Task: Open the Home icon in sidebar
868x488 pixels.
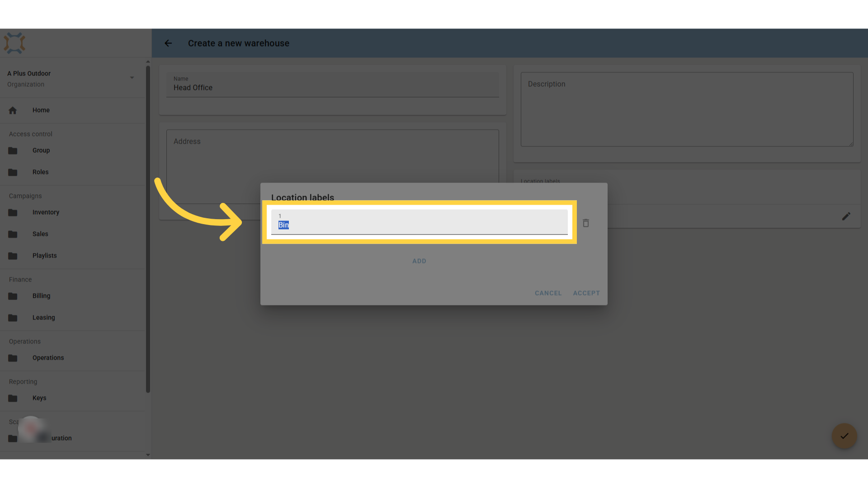Action: [x=13, y=110]
